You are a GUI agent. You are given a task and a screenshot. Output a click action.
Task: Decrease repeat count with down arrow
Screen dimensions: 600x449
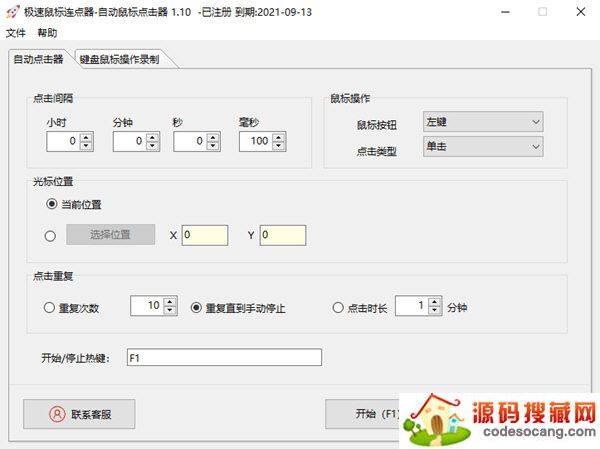click(170, 310)
